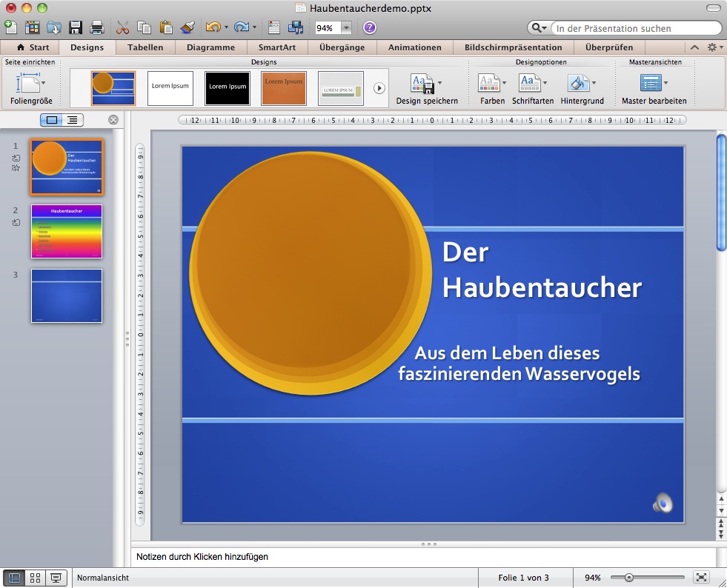This screenshot has height=588, width=727.
Task: Switch to the Animationen tab
Action: [x=416, y=47]
